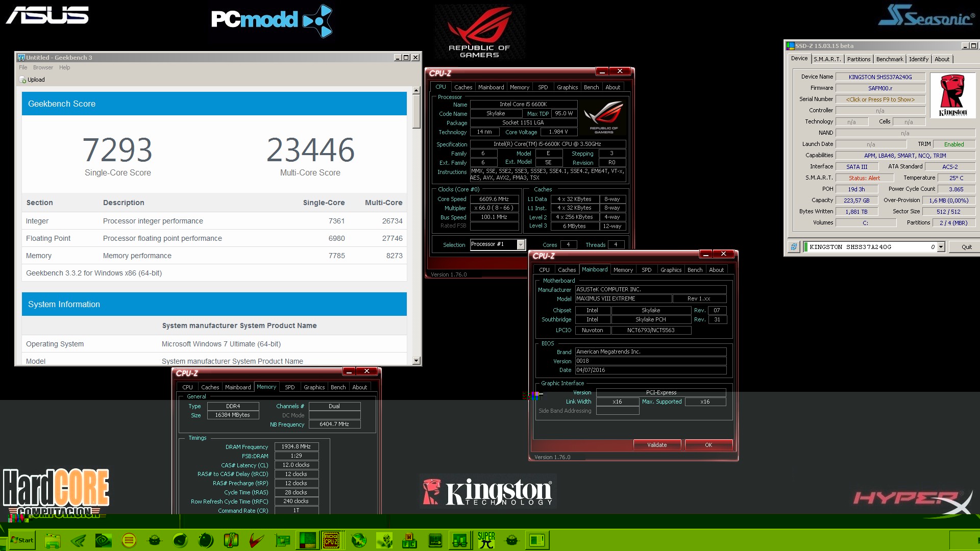
Task: Open CPU tab in Mainboard CPU-Z window
Action: pos(544,270)
